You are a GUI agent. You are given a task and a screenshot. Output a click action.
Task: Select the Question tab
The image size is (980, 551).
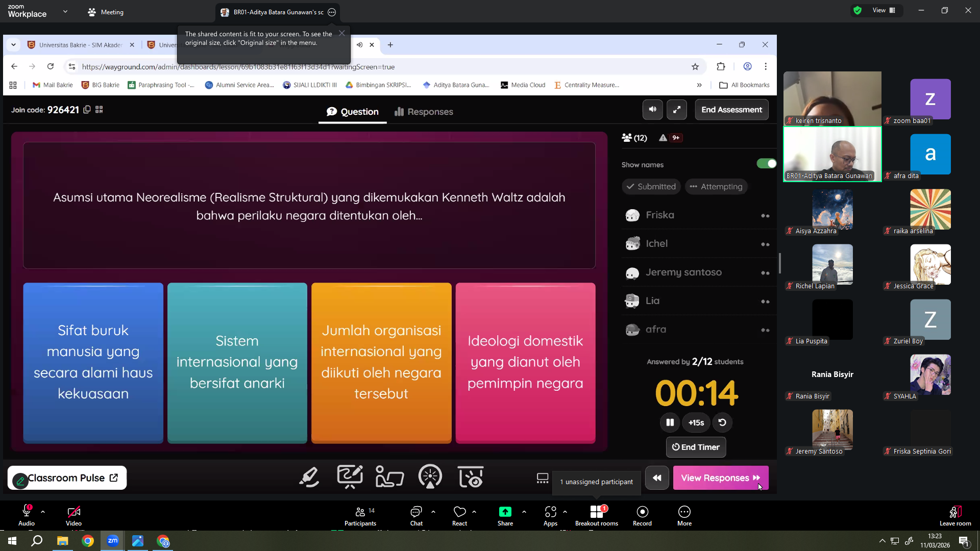353,112
